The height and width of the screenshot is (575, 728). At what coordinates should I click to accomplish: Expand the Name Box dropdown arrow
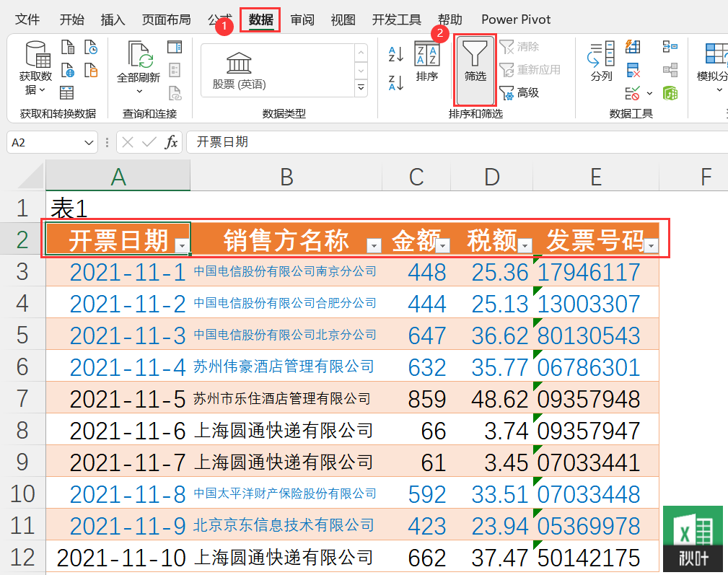(88, 142)
